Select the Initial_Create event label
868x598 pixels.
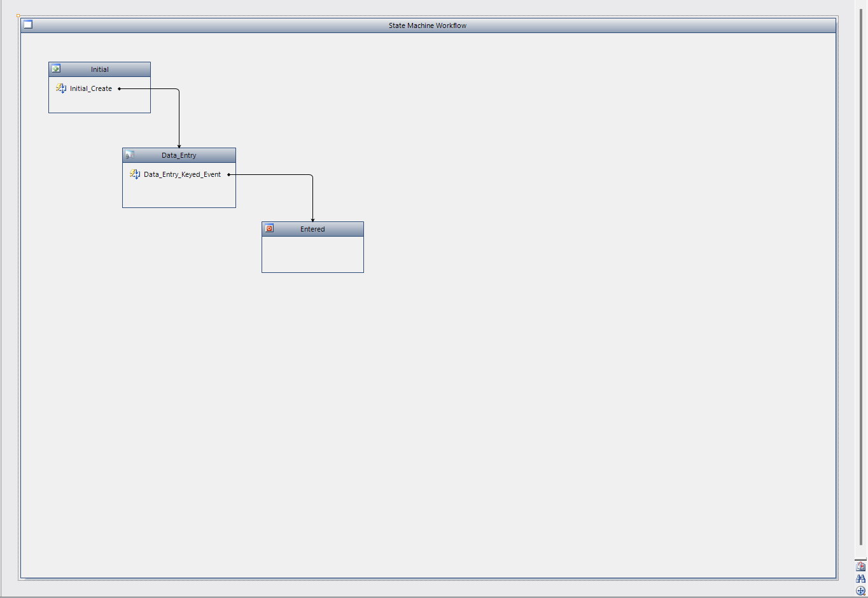pyautogui.click(x=91, y=88)
